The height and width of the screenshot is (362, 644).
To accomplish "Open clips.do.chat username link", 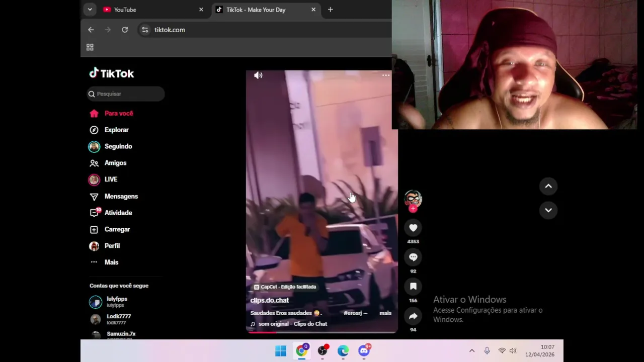I will pos(270,300).
